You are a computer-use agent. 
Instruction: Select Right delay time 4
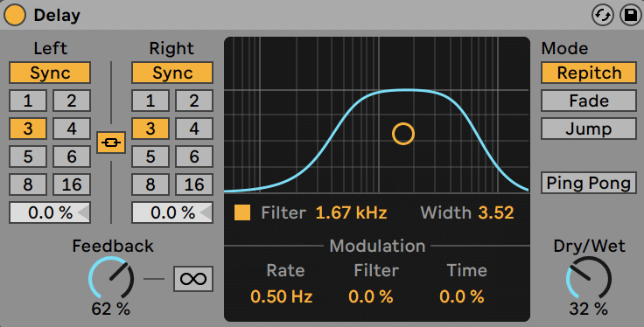[194, 129]
